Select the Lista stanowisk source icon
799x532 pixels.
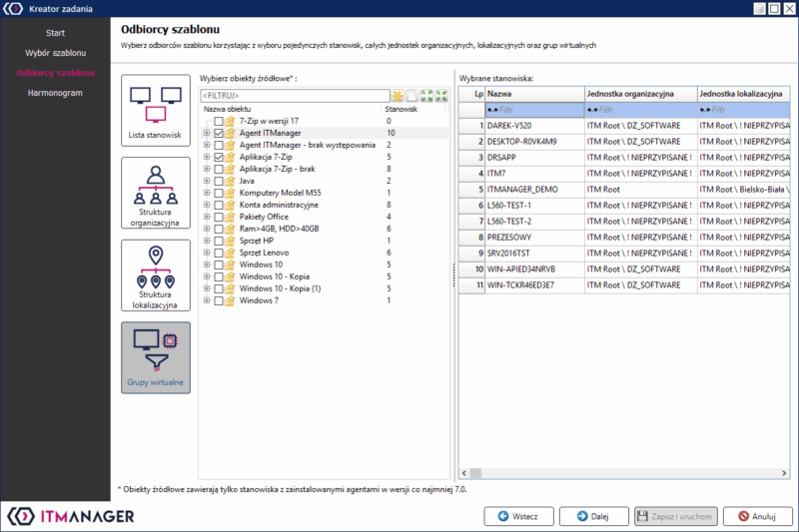coord(155,110)
